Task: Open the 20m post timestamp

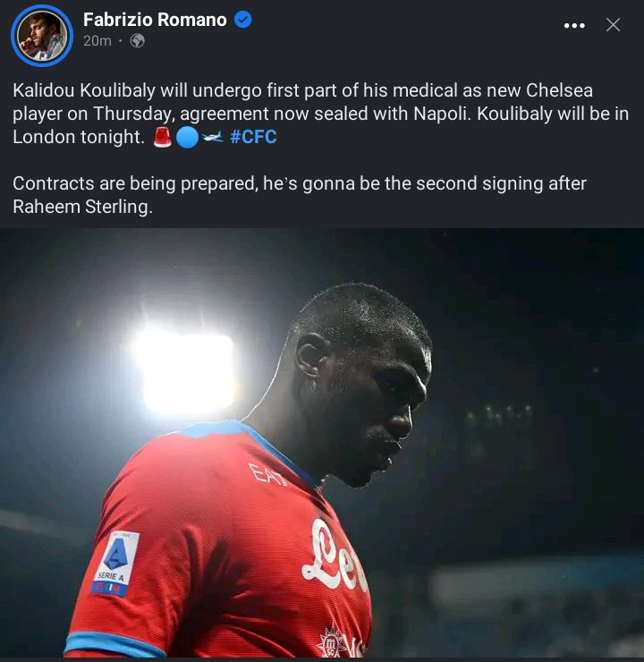Action: [x=97, y=41]
